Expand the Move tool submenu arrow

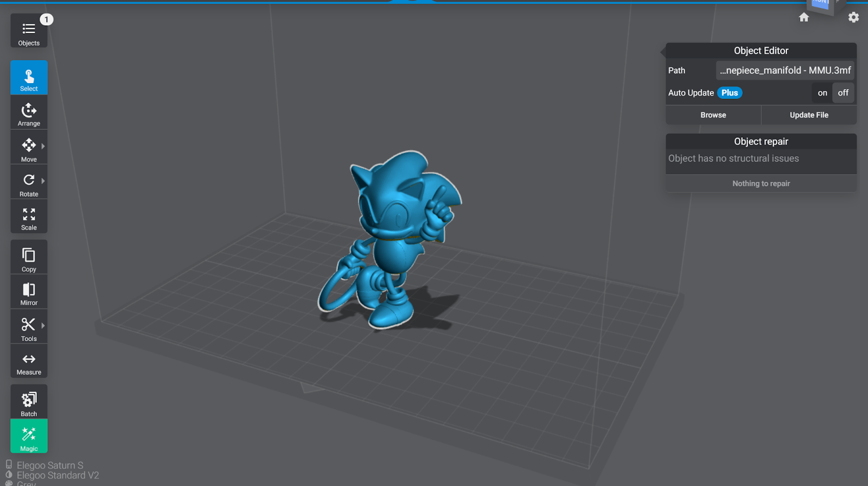pos(43,146)
